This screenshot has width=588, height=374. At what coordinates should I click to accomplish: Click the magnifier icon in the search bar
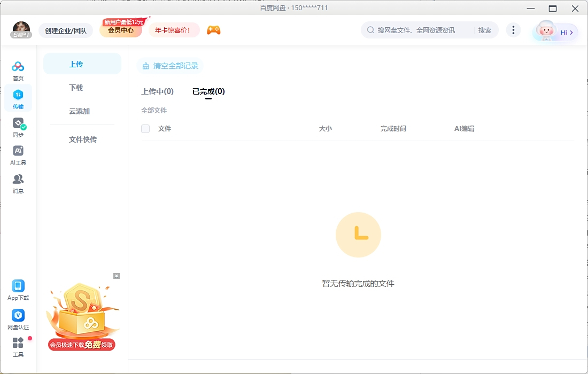click(370, 30)
